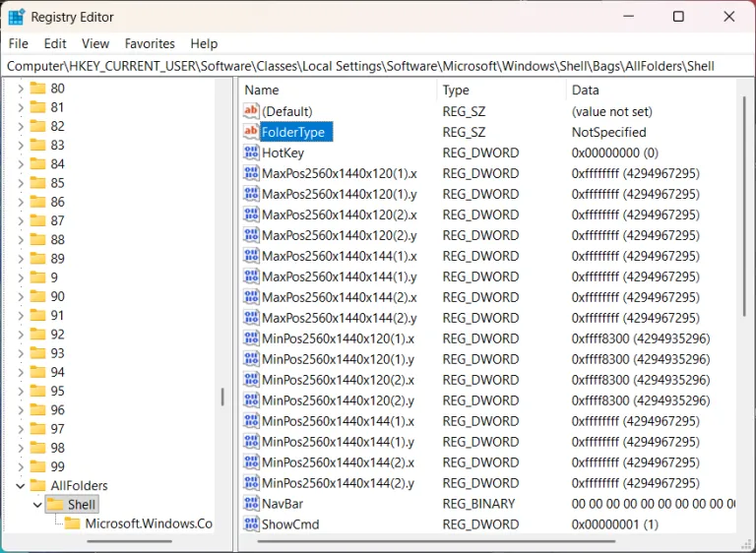
Task: Open the File menu
Action: (x=19, y=43)
